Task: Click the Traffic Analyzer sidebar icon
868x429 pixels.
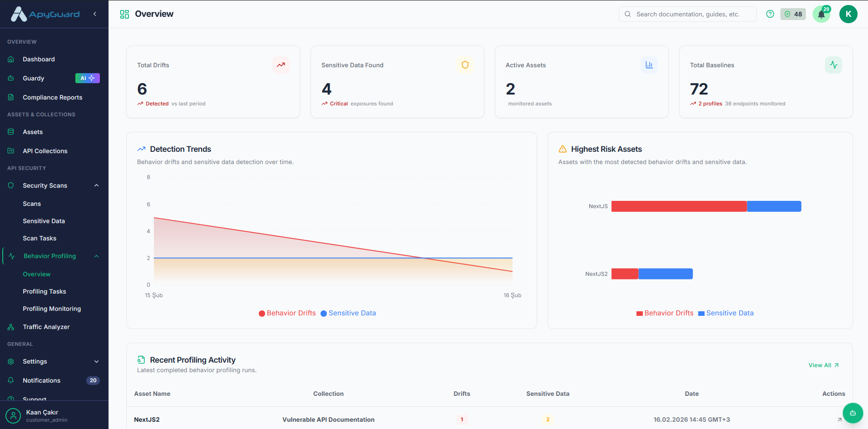Action: click(10, 327)
